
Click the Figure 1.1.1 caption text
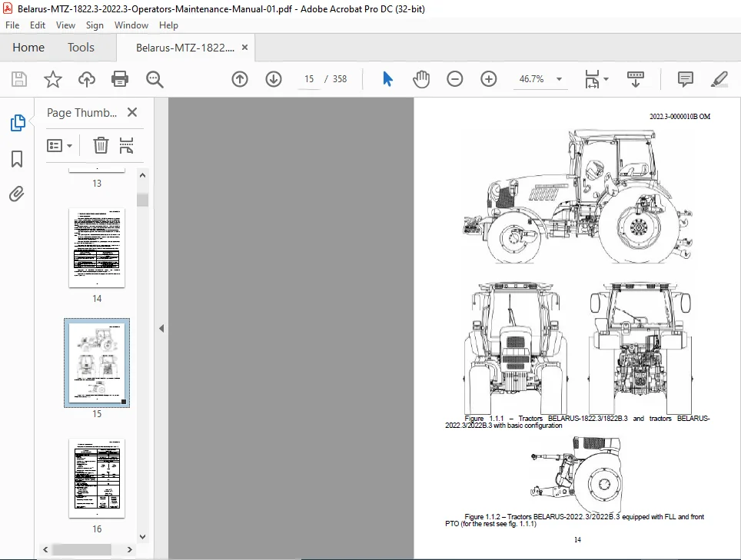tap(577, 422)
